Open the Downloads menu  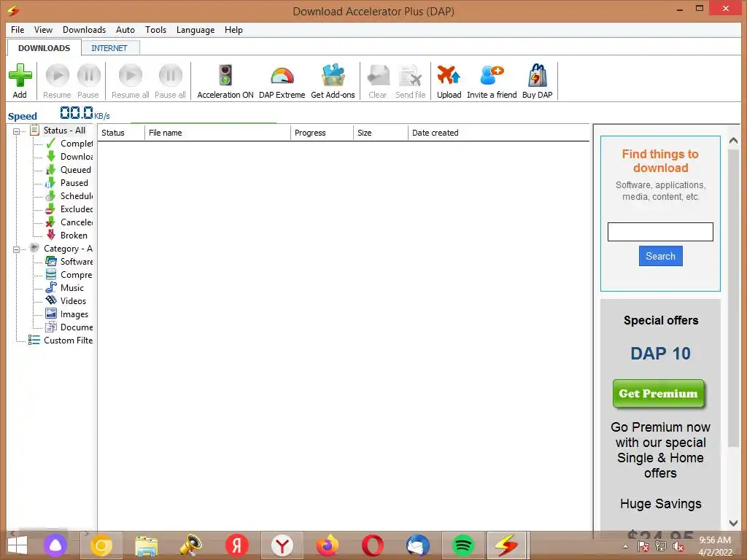(x=85, y=29)
